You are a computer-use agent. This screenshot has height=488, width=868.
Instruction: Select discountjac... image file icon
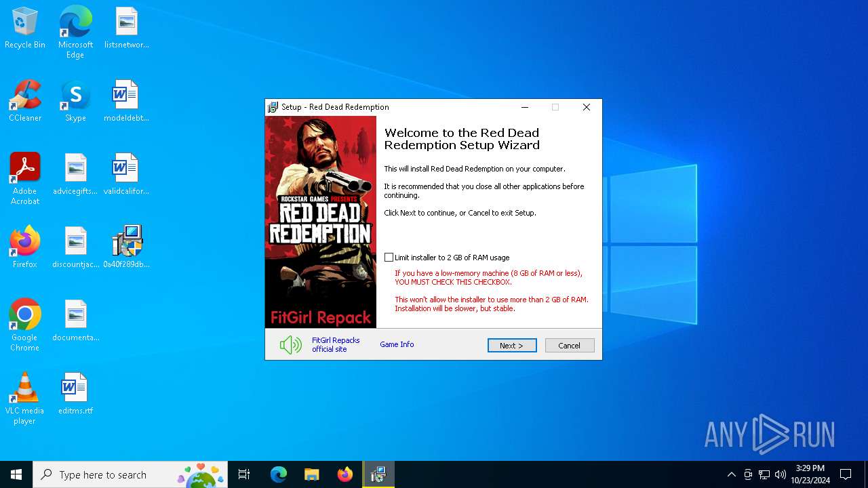[75, 248]
